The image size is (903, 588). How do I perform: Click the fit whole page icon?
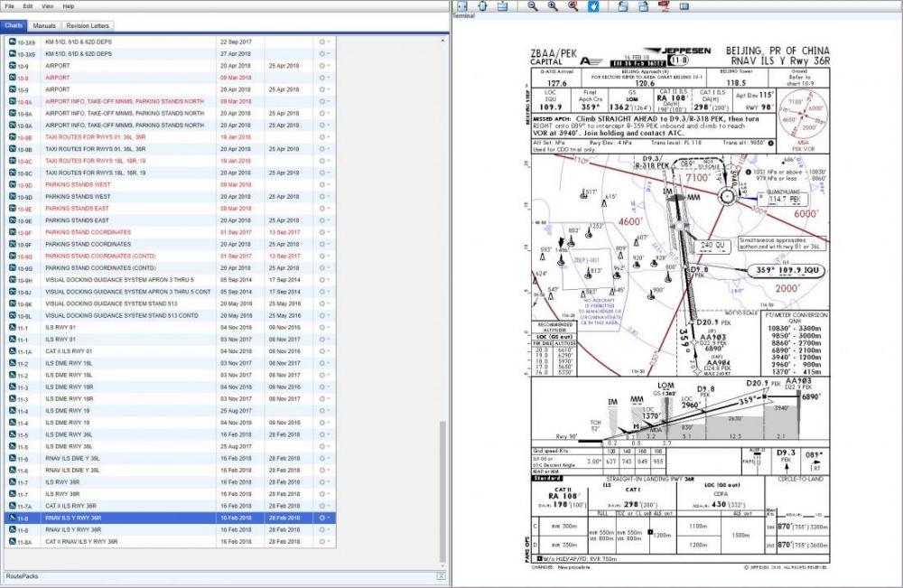[x=503, y=6]
